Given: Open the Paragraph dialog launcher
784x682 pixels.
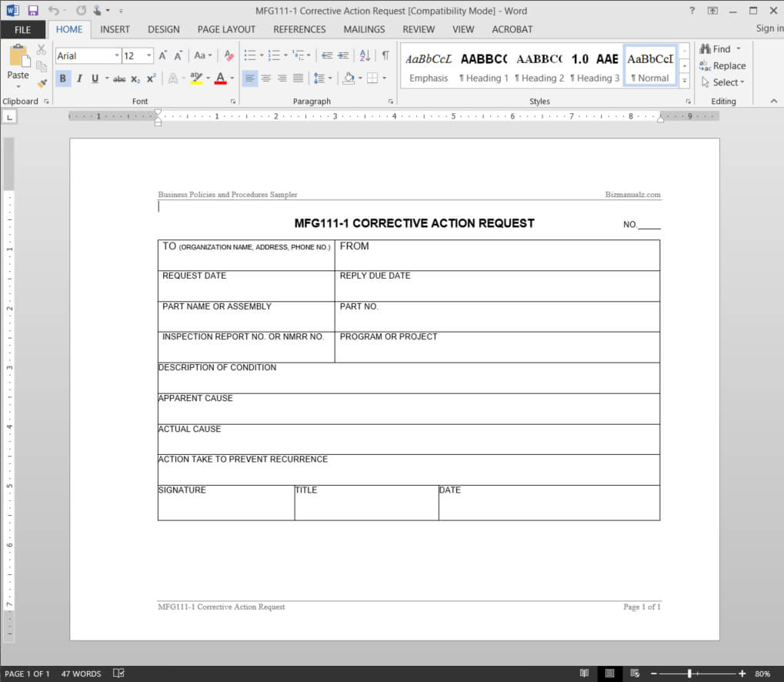Looking at the screenshot, I should 391,101.
